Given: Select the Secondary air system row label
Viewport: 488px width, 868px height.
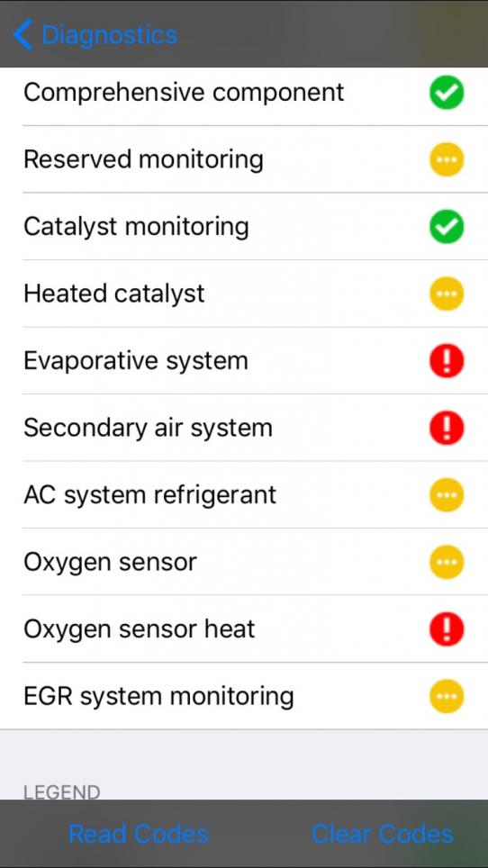Looking at the screenshot, I should [x=148, y=428].
